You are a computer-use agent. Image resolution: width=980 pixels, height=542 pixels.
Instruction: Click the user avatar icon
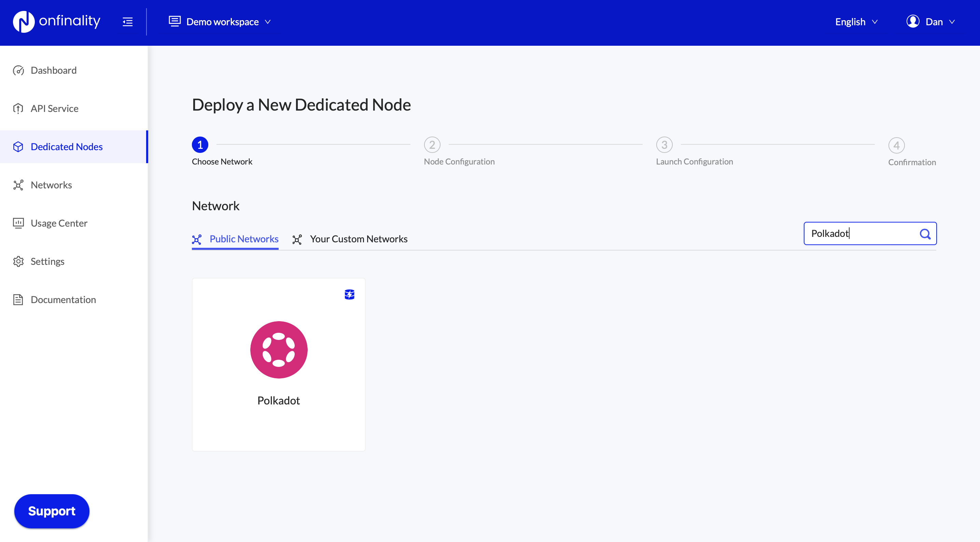[913, 22]
